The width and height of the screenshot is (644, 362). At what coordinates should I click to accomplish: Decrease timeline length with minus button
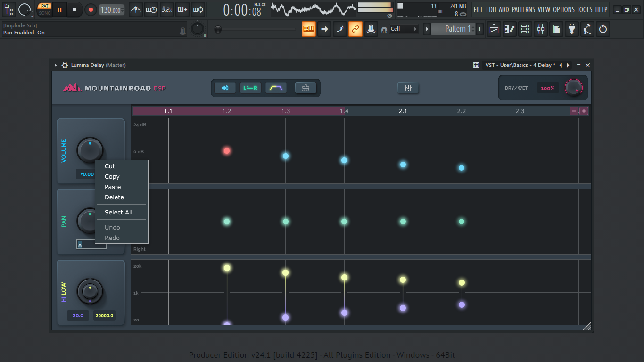point(574,111)
